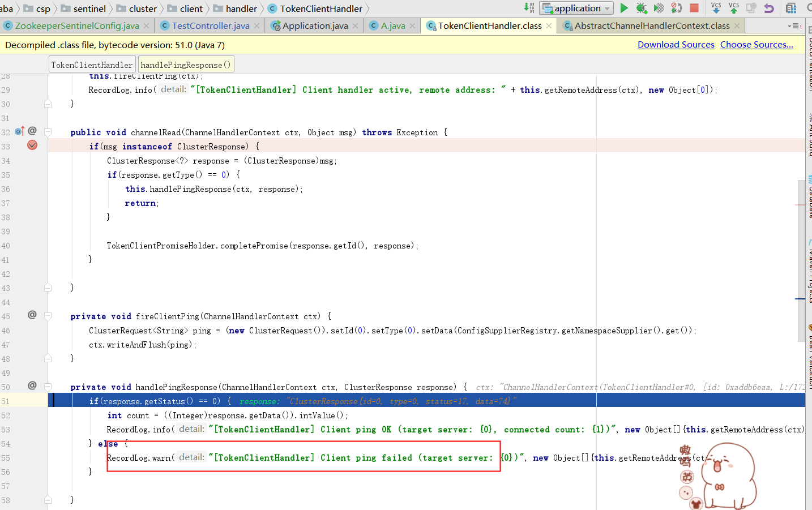
Task: Close the ZookeeperSentinelConfig.java tab
Action: (x=147, y=26)
